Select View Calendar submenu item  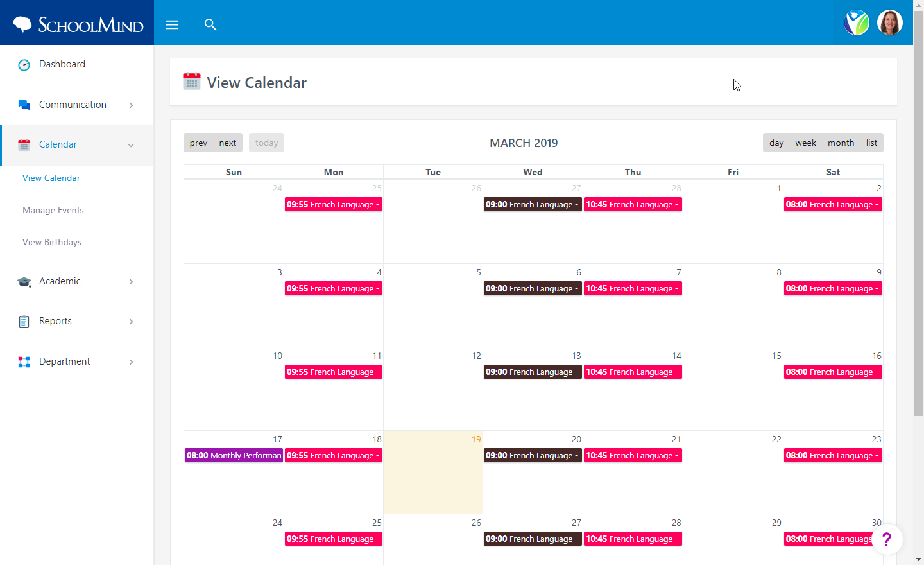(51, 178)
